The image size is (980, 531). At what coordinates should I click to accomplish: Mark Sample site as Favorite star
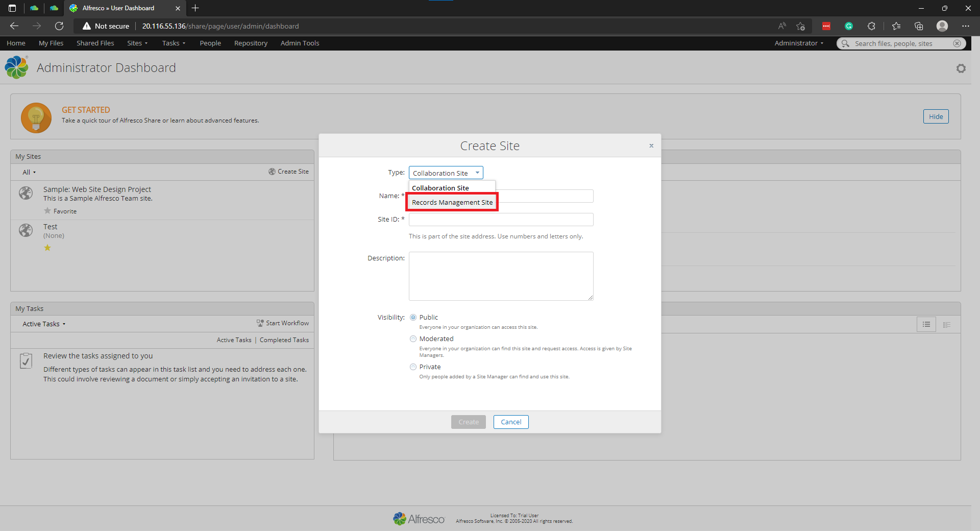pos(47,211)
